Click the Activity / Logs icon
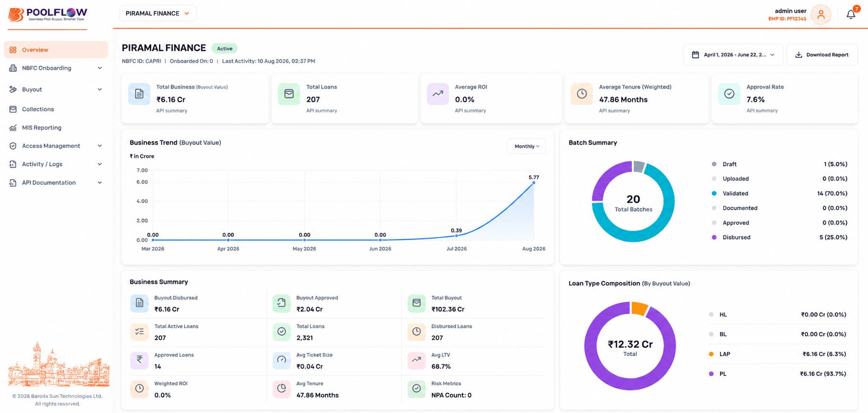This screenshot has height=413, width=868. pyautogui.click(x=13, y=164)
